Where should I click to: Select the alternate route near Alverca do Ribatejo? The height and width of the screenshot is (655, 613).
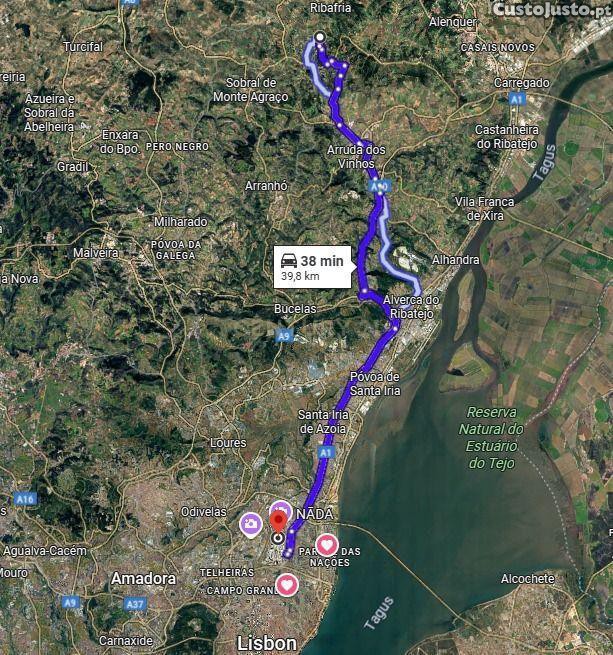click(x=397, y=259)
